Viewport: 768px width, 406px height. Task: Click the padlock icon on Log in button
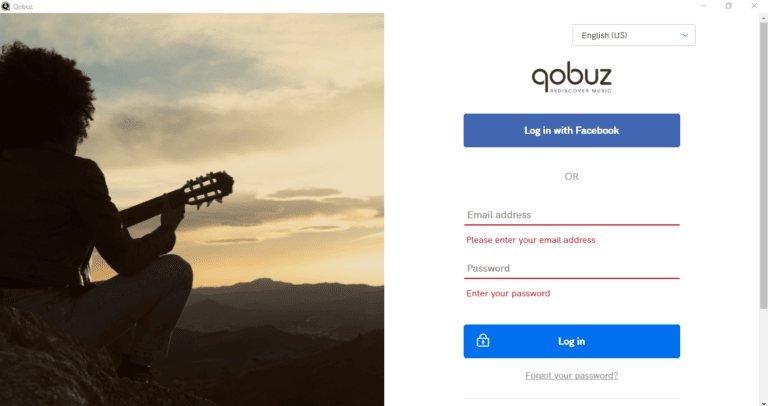(483, 341)
